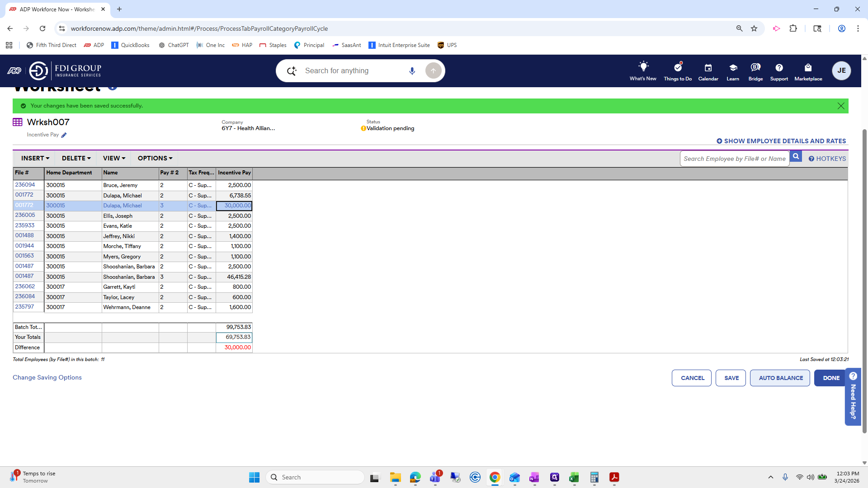The image size is (868, 488).
Task: Click the Learn graduation cap icon
Action: (733, 68)
